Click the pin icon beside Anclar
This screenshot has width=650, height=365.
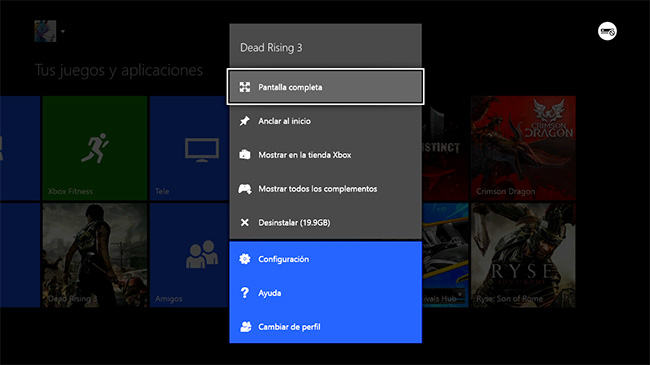point(245,121)
